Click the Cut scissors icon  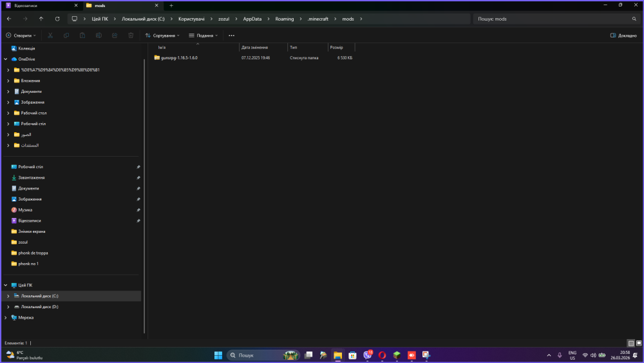[x=50, y=35]
